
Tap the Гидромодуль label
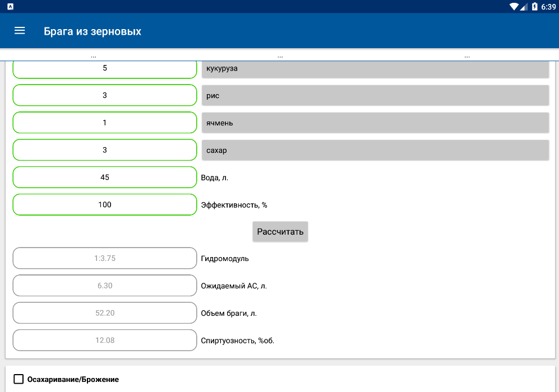225,259
